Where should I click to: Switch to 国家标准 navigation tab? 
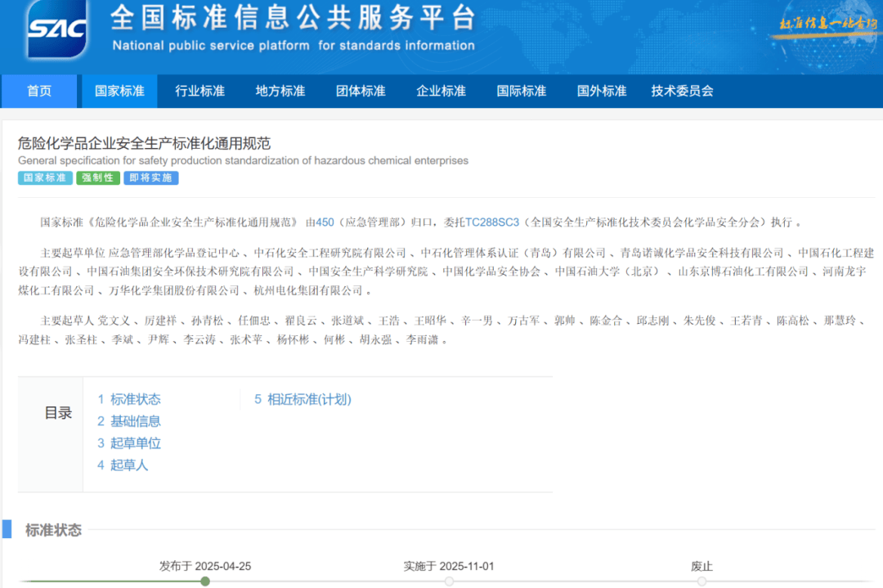(x=119, y=91)
